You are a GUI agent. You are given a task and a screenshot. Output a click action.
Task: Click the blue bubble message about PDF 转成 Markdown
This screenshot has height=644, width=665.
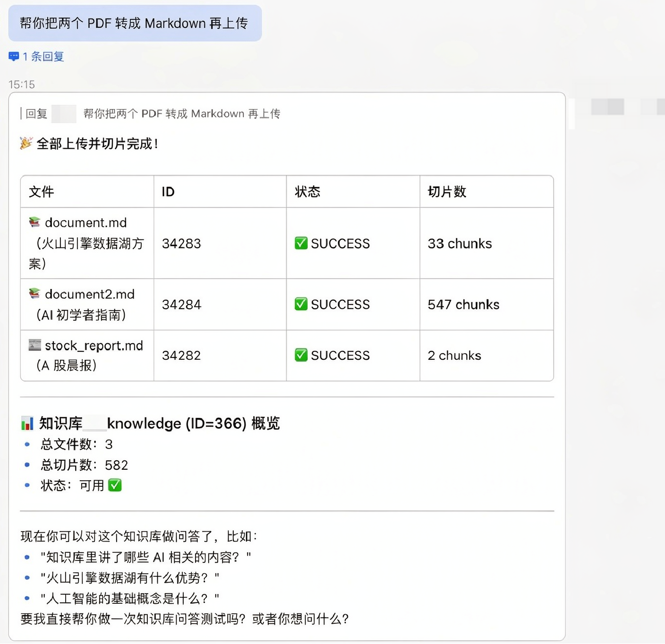(x=135, y=23)
